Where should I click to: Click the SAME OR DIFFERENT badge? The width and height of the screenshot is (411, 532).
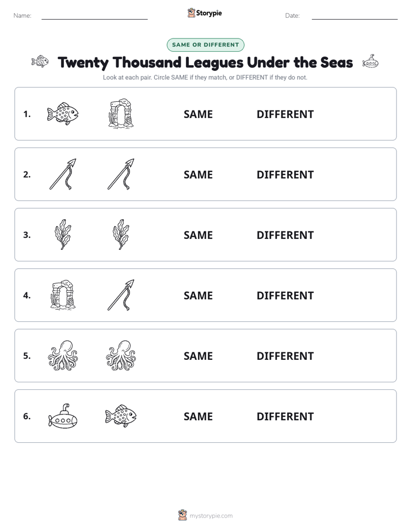click(x=205, y=45)
